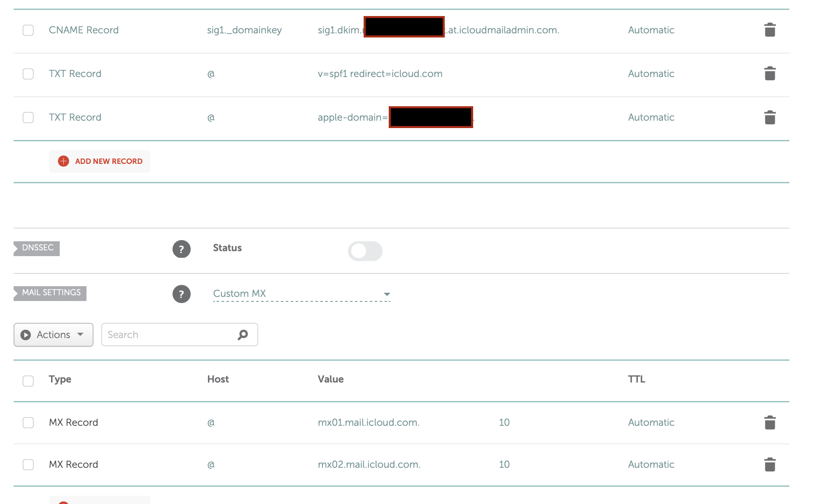Image resolution: width=817 pixels, height=504 pixels.
Task: Click the CNAME record Automatic TTL
Action: click(x=651, y=30)
